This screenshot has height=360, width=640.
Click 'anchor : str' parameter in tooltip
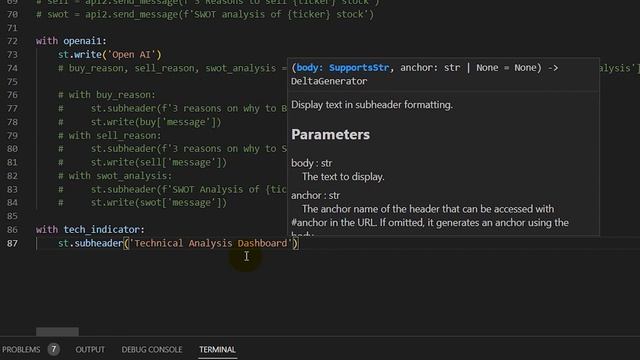[x=315, y=196]
